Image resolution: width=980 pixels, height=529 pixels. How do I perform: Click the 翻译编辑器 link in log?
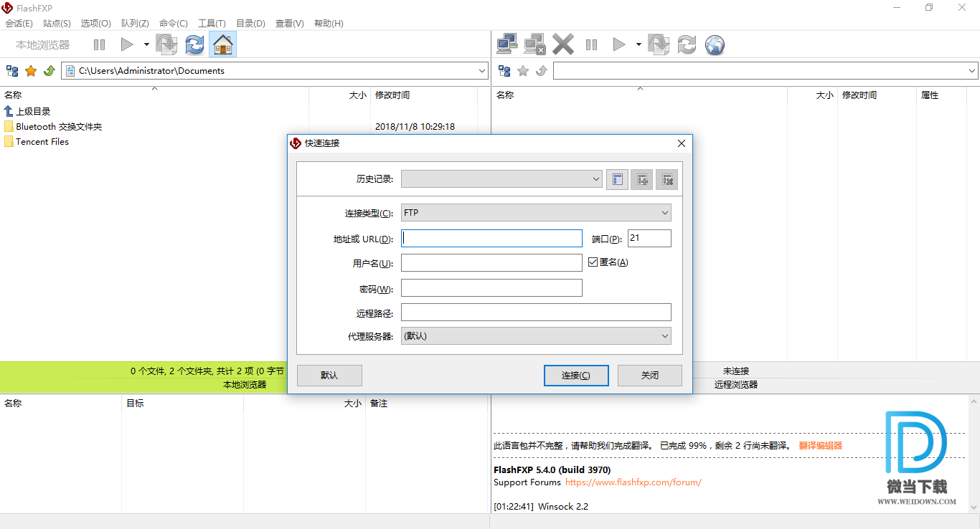point(820,445)
